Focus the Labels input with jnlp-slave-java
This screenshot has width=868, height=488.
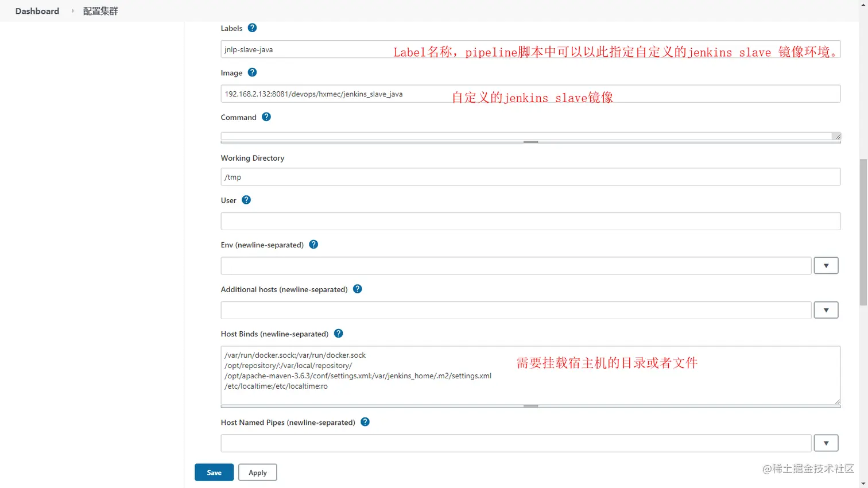(x=530, y=49)
